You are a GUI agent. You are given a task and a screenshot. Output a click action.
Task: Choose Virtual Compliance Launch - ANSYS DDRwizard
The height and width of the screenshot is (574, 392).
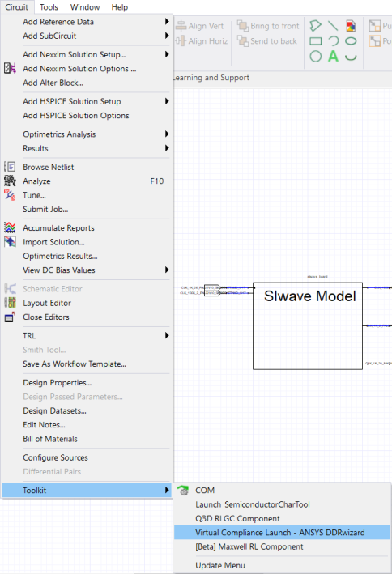(x=282, y=533)
